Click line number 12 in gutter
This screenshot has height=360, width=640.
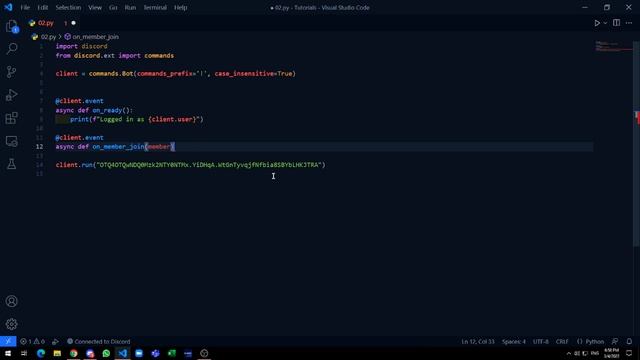[39, 147]
